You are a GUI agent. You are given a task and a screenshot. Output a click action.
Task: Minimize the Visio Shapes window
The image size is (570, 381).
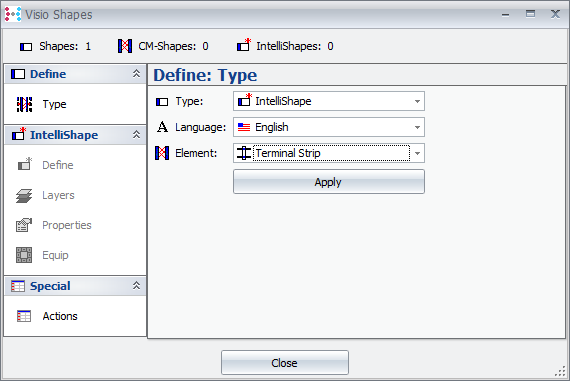point(505,15)
